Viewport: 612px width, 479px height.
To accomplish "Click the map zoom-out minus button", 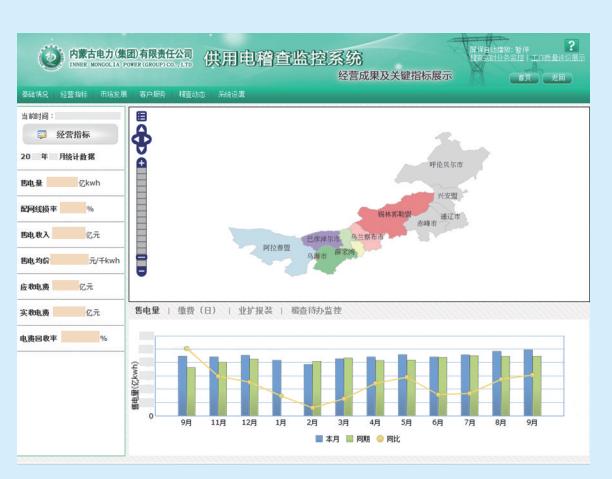I will (141, 270).
